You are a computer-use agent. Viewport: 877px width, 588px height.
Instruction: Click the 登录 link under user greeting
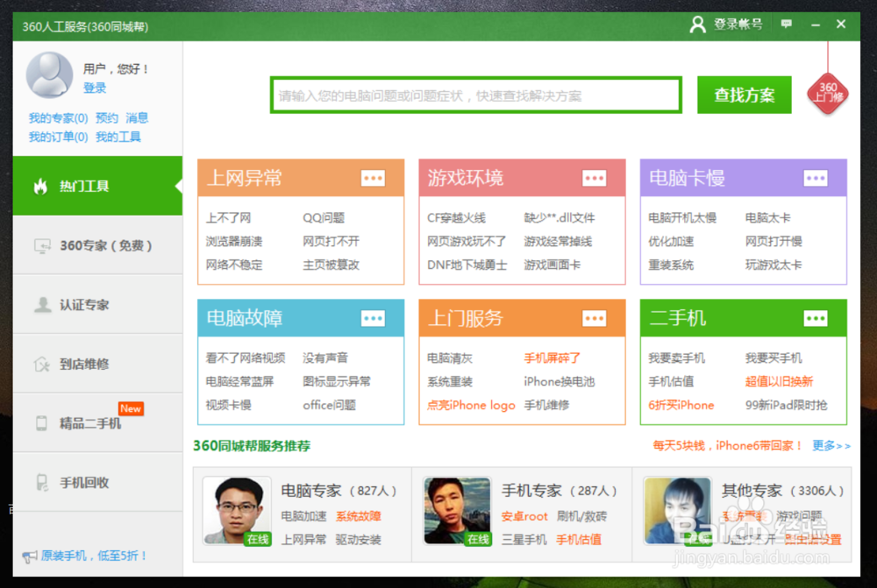point(95,88)
